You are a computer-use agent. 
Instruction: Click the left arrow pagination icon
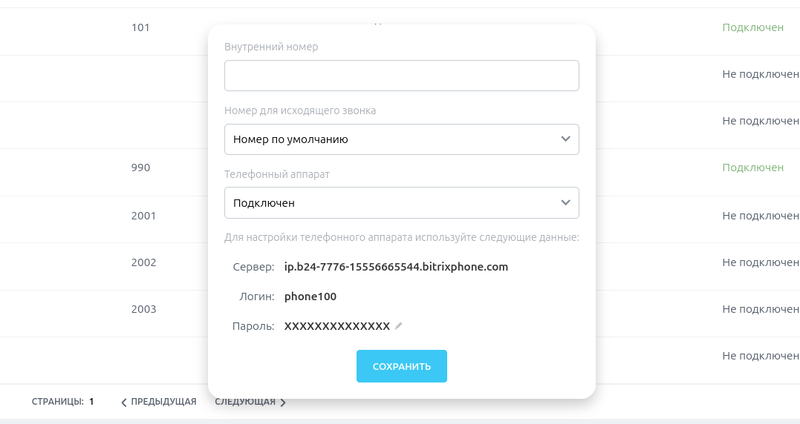point(124,402)
